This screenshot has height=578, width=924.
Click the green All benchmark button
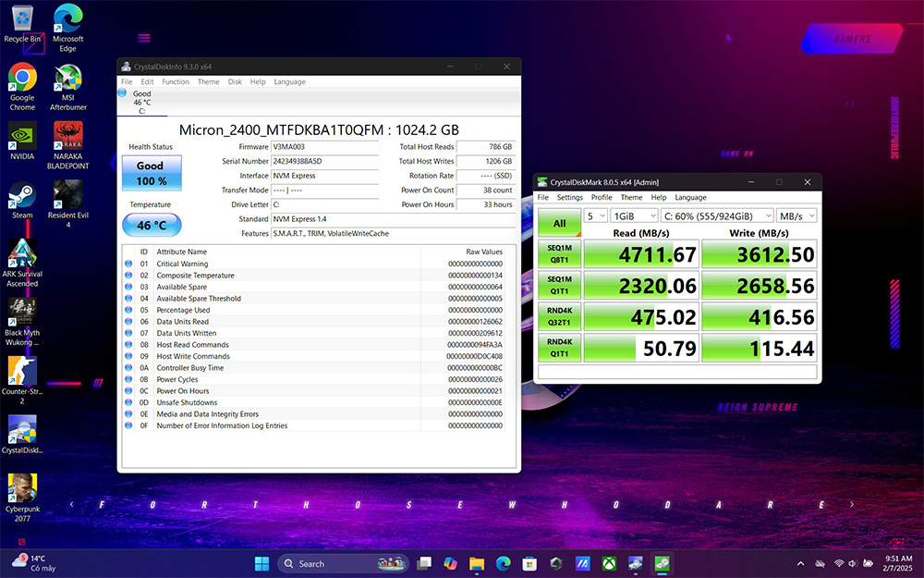click(559, 223)
